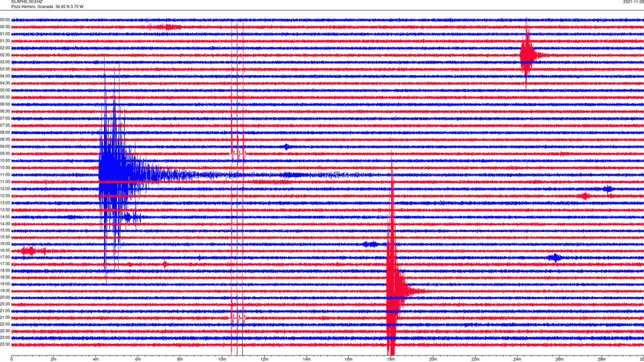644x362 pixels.
Task: Select the 05:00 trace time label
Action: pyautogui.click(x=5, y=90)
